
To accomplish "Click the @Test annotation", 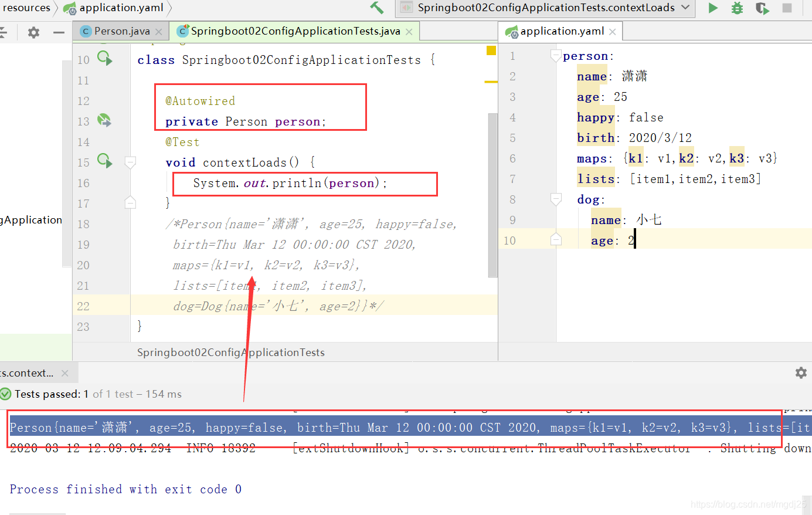I will point(182,142).
